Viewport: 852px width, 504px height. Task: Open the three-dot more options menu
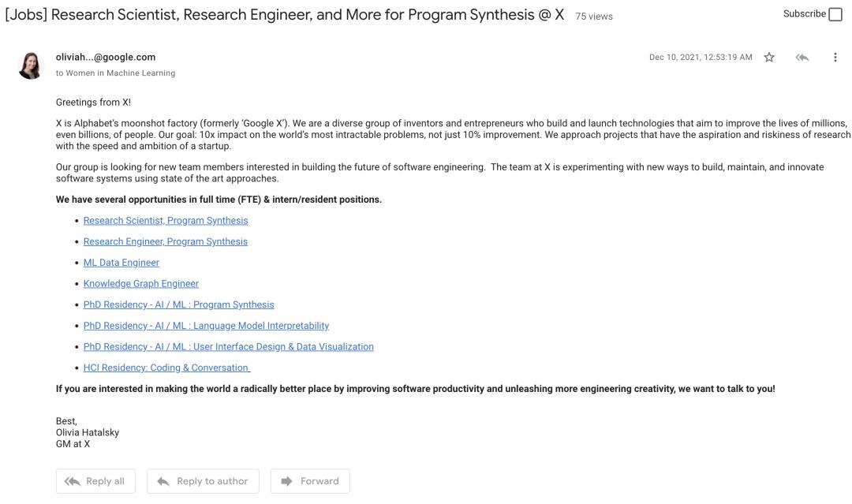pyautogui.click(x=835, y=57)
